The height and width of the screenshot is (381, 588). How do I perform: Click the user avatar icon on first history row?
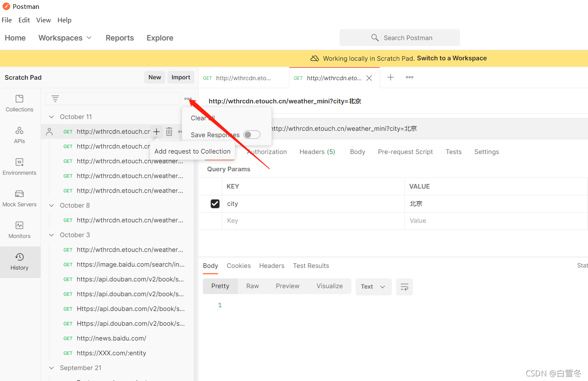pyautogui.click(x=49, y=132)
